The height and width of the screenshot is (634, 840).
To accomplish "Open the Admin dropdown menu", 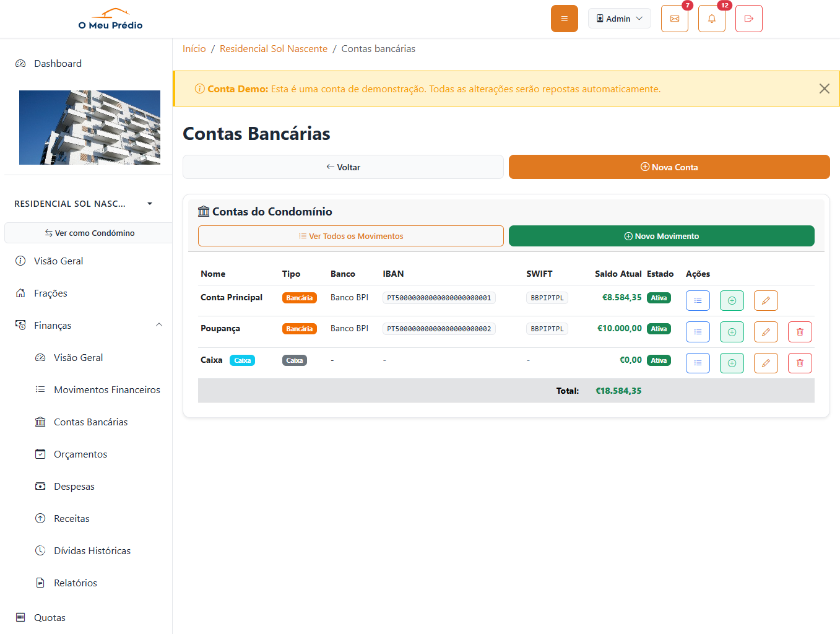I will point(619,18).
